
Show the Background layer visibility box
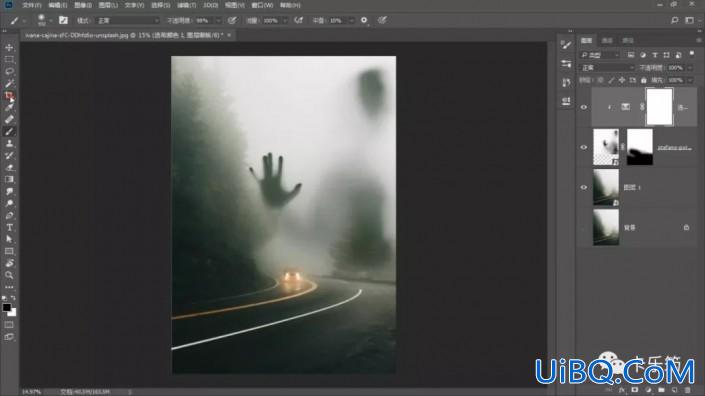[x=584, y=227]
